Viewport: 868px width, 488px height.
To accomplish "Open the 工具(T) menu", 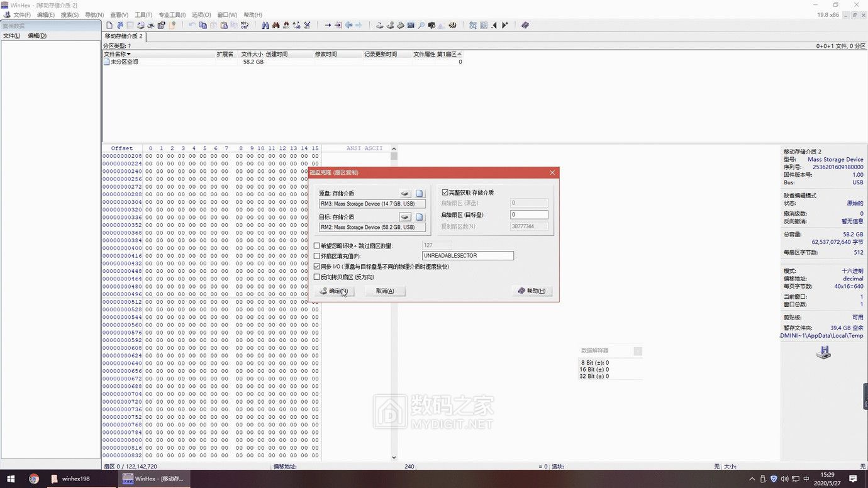I will tap(143, 14).
